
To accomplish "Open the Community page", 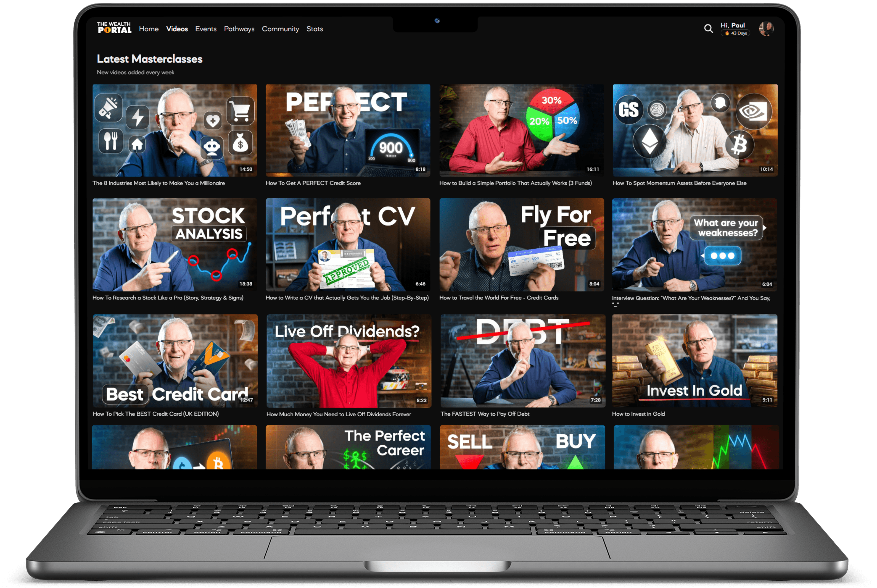I will coord(280,29).
